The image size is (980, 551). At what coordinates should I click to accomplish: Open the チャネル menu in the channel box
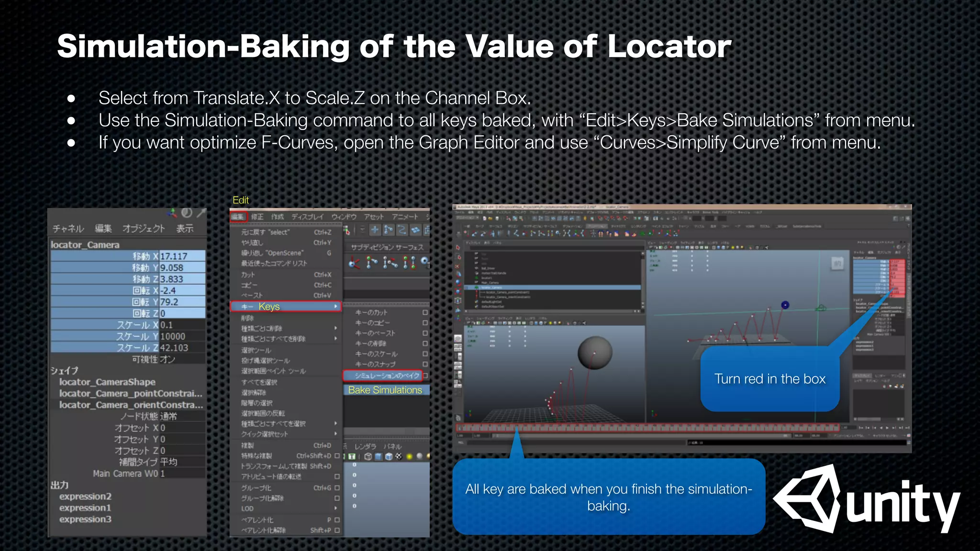68,229
